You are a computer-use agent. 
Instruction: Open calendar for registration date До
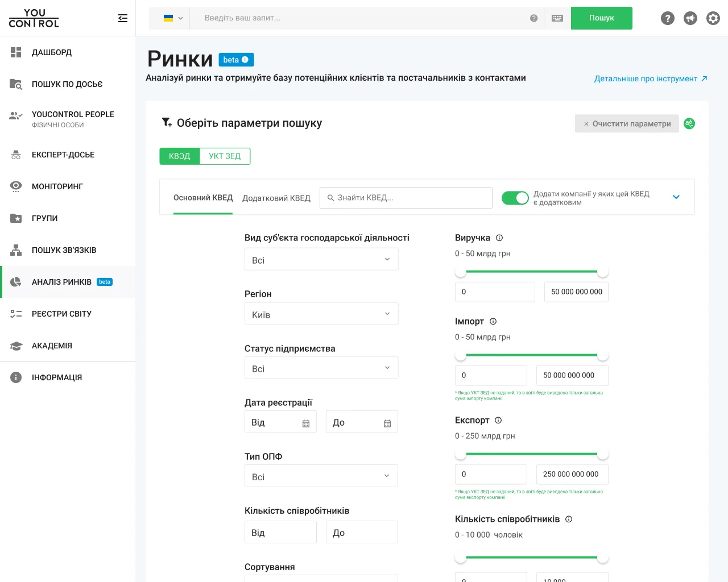(387, 423)
